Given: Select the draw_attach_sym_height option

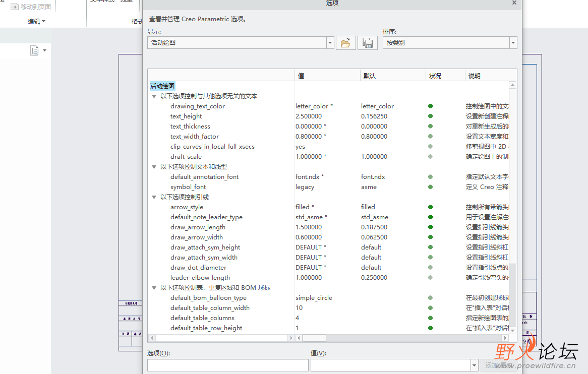Looking at the screenshot, I should pos(205,247).
